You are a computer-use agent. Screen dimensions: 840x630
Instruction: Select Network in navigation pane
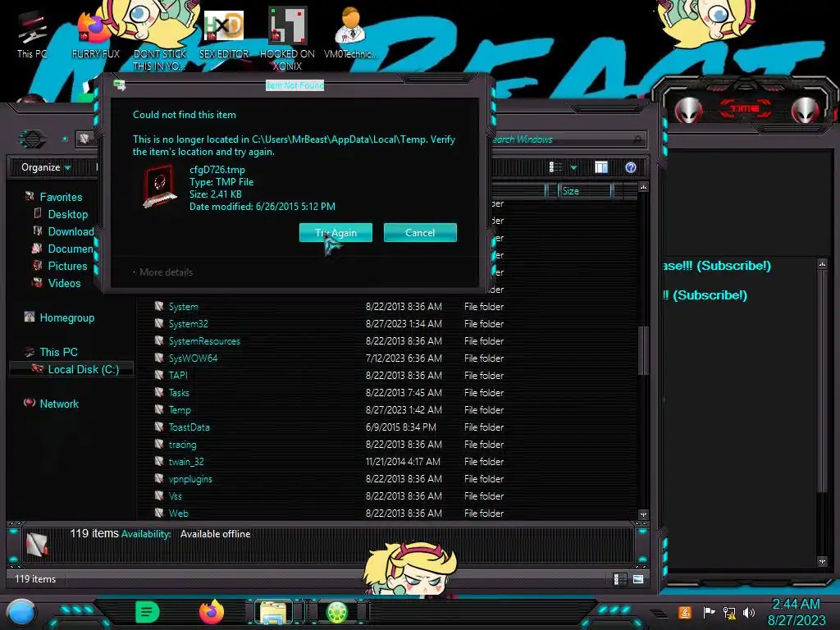[59, 404]
